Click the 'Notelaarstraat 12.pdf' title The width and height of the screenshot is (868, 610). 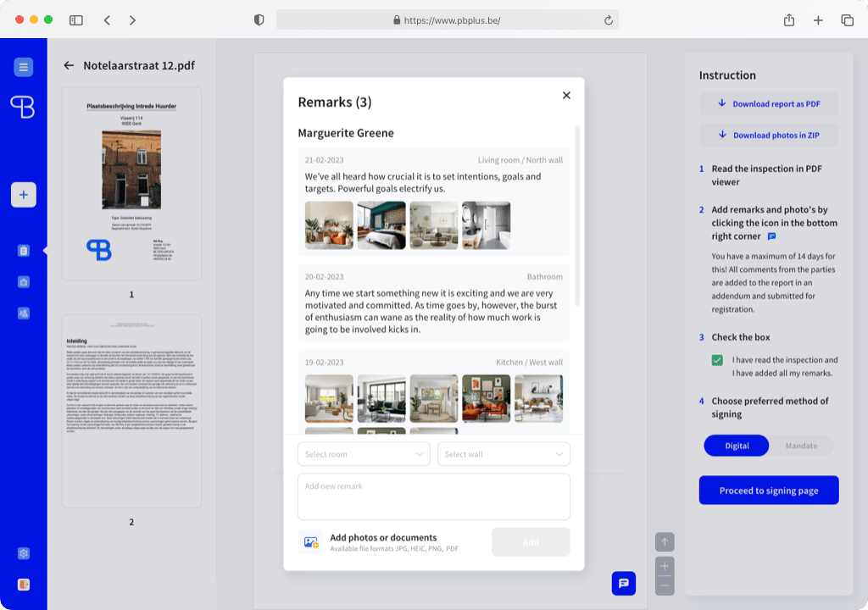(x=139, y=65)
